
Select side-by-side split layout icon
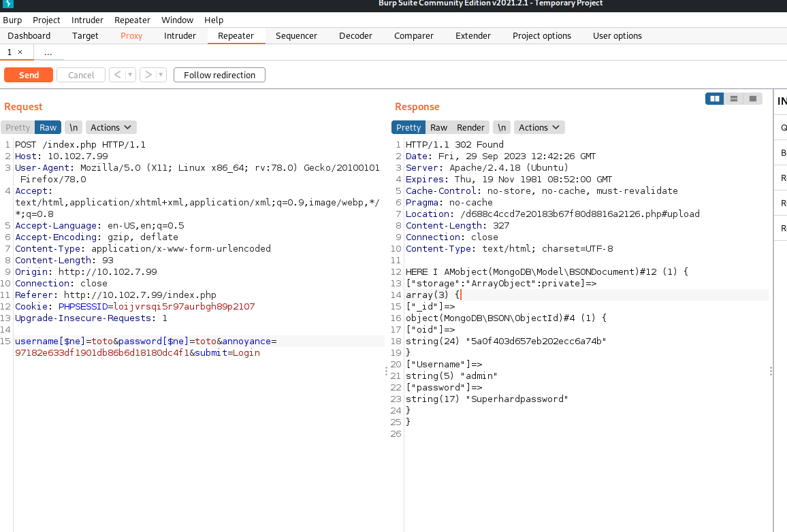(x=714, y=99)
